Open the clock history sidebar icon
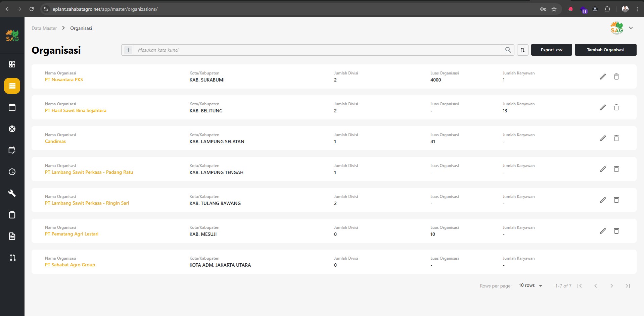Image resolution: width=644 pixels, height=316 pixels. pyautogui.click(x=12, y=172)
